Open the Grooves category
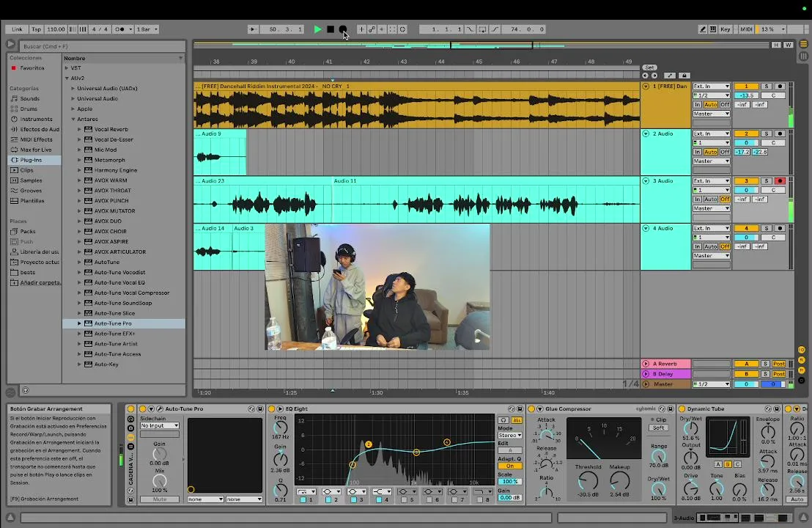This screenshot has height=528, width=812. tap(31, 191)
